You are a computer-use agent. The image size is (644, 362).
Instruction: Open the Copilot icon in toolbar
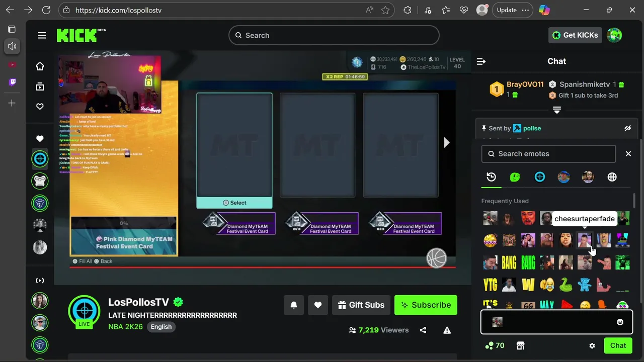(x=544, y=10)
